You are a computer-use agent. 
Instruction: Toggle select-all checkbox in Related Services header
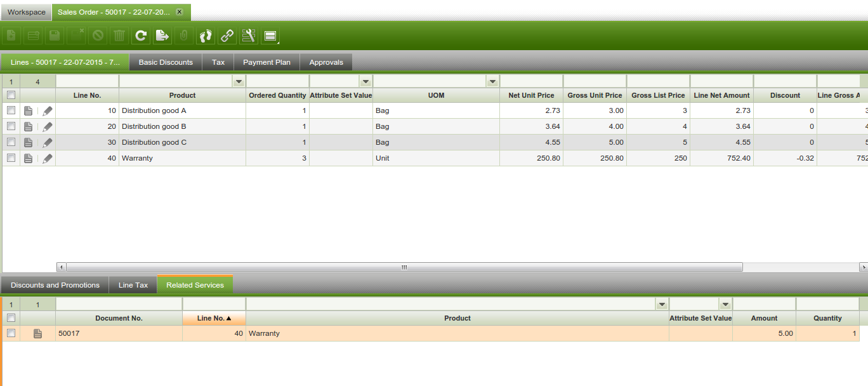11,318
